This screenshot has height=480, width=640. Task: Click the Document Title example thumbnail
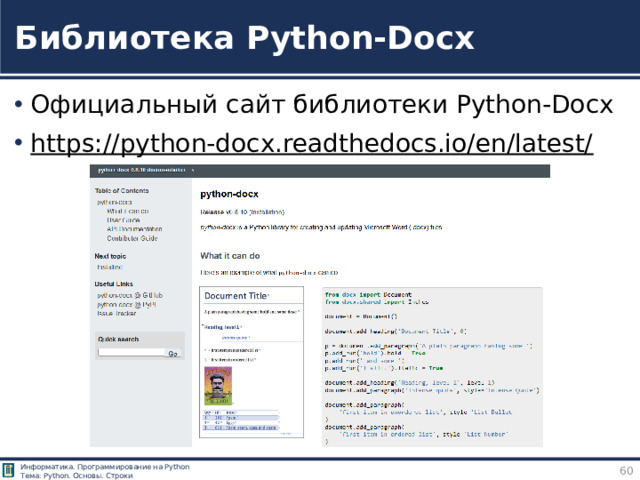251,362
